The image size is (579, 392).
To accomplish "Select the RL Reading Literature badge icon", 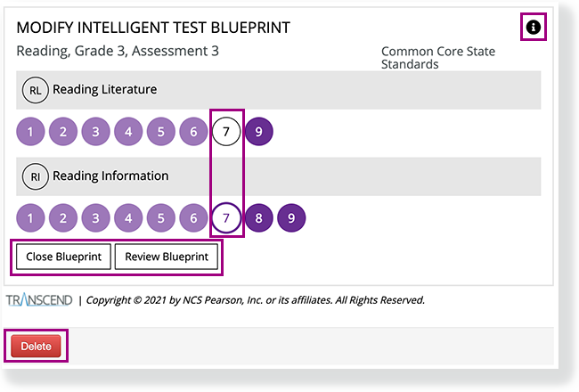I will (35, 89).
